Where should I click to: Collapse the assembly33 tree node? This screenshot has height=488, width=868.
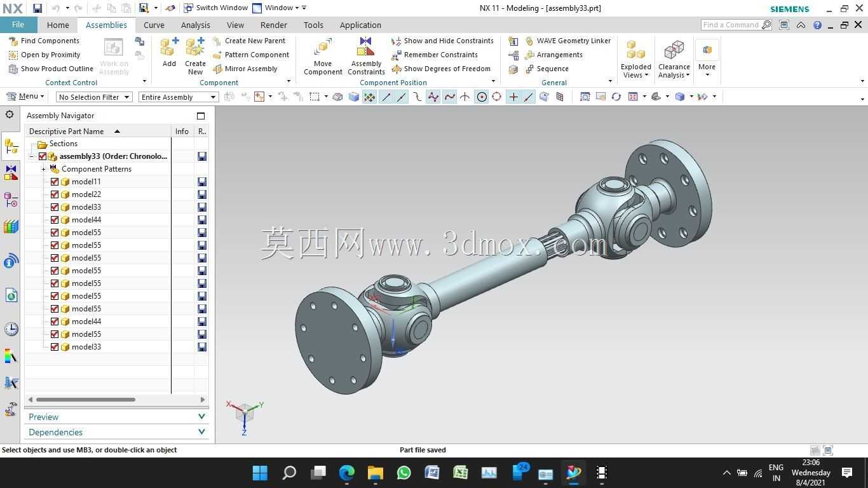click(x=31, y=156)
